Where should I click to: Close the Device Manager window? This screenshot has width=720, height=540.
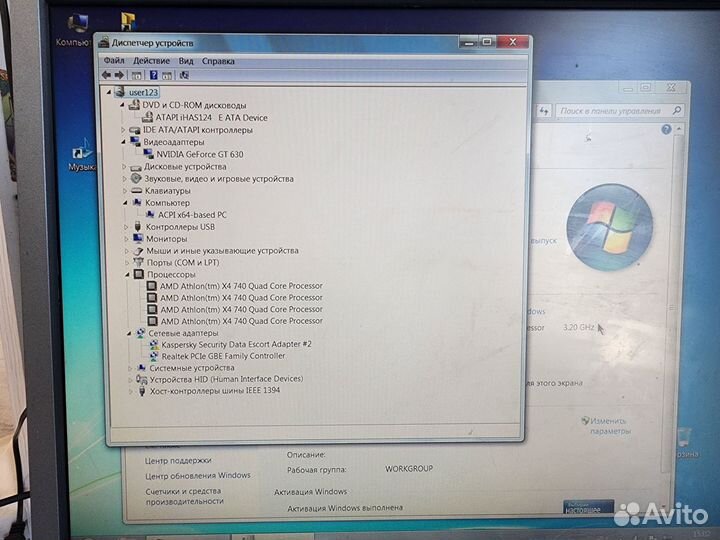coord(513,42)
